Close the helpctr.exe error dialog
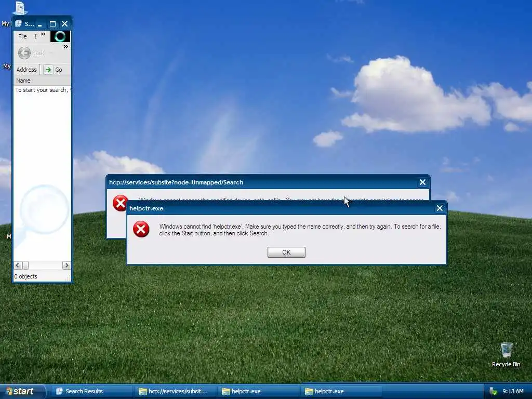 click(x=440, y=208)
